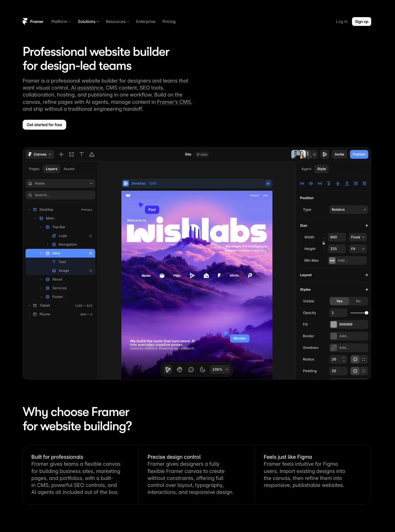The image size is (395, 532).
Task: Align selection to horizontal center
Action: [311, 183]
